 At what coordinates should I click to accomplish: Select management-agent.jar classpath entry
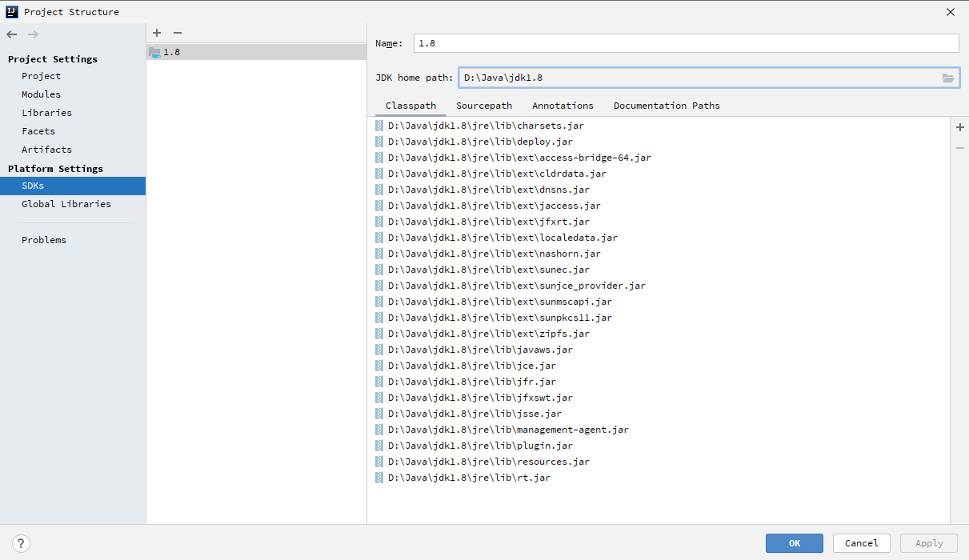click(x=659, y=430)
